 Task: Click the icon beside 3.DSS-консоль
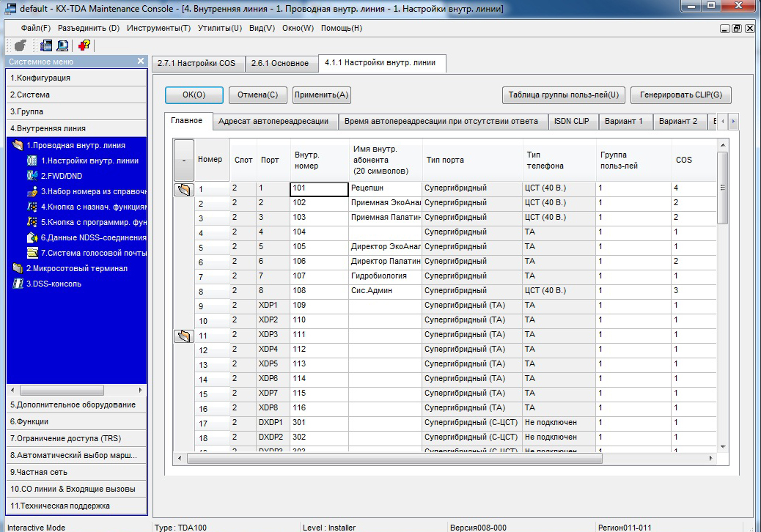[18, 284]
